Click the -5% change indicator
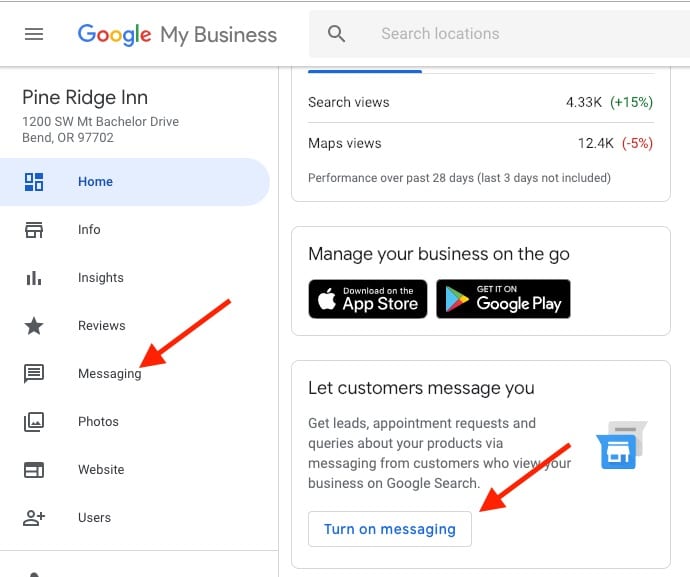 click(637, 143)
